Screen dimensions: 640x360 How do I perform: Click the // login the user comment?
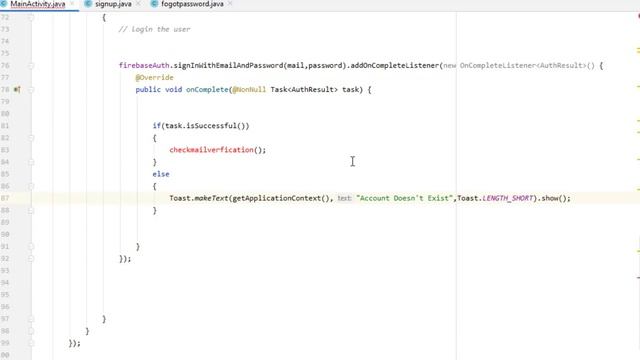point(154,29)
